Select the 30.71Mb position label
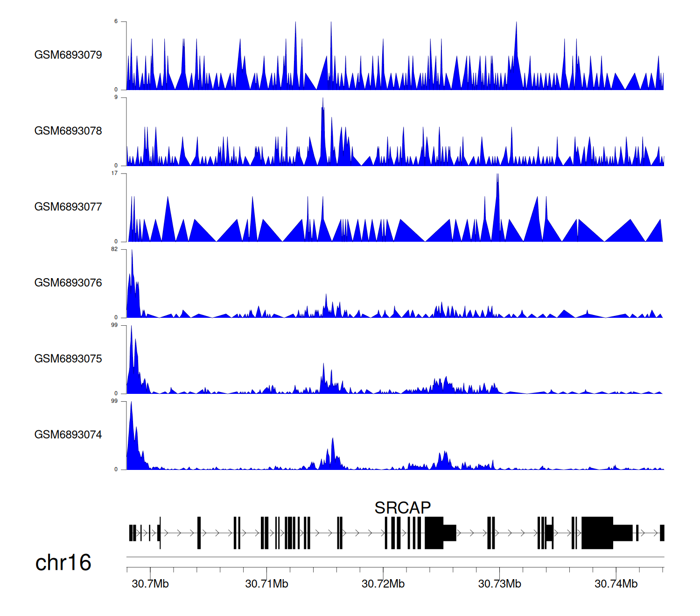The width and height of the screenshot is (700, 616). [x=266, y=584]
